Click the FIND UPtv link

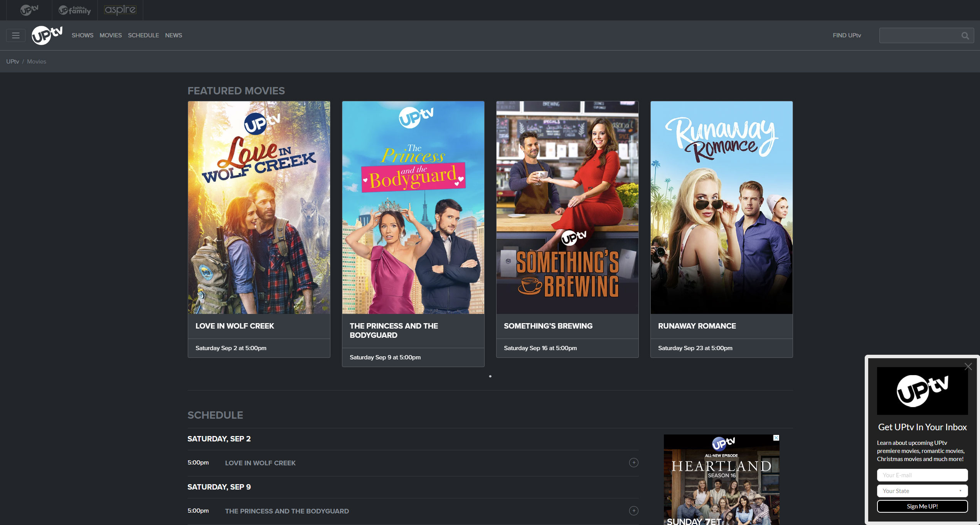(x=847, y=35)
